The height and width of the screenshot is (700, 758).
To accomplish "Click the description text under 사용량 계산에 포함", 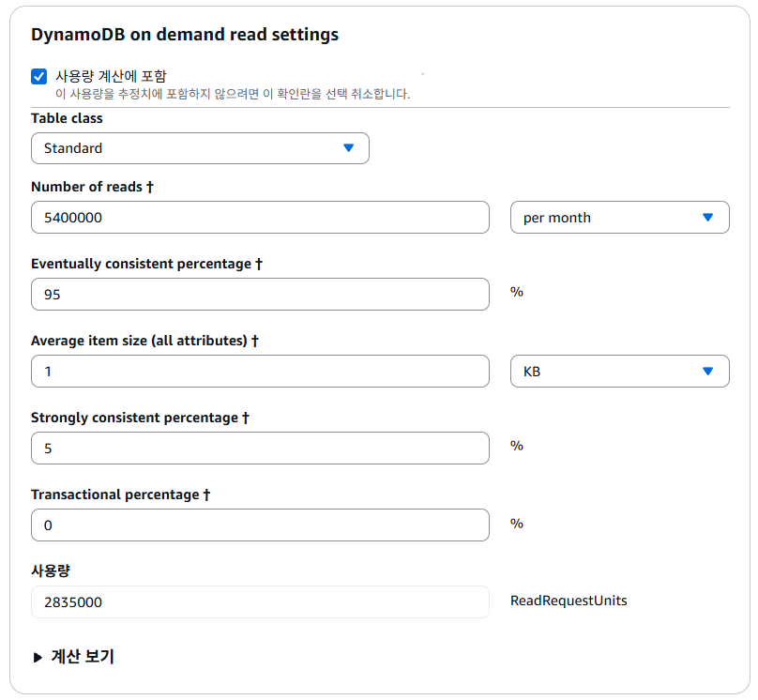I will point(233,94).
